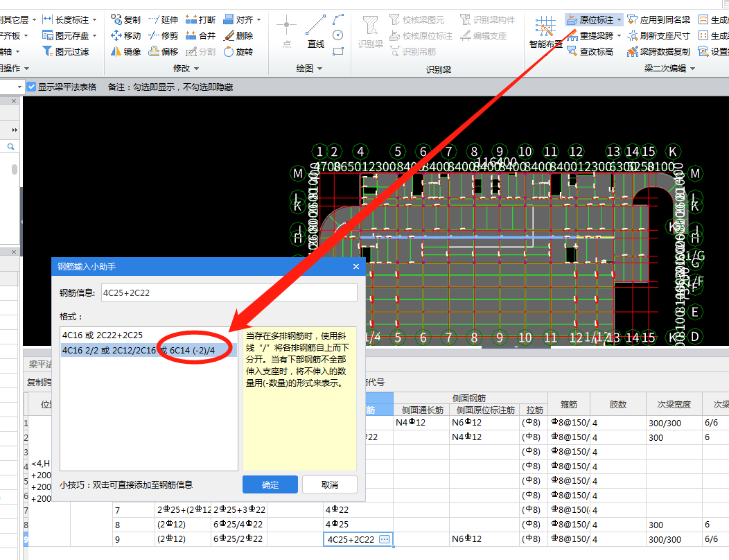
Task: Click the 校核原位标注 tool
Action: coord(421,35)
